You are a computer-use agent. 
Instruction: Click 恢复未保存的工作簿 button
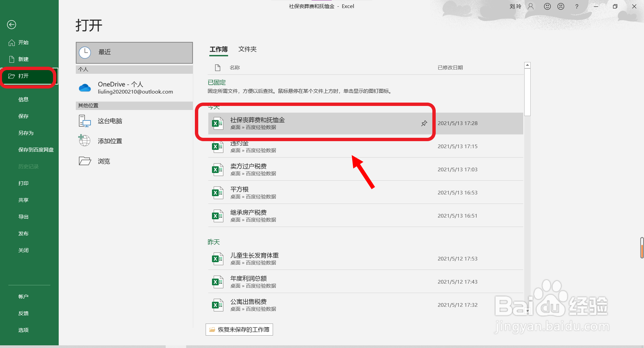[x=239, y=330]
